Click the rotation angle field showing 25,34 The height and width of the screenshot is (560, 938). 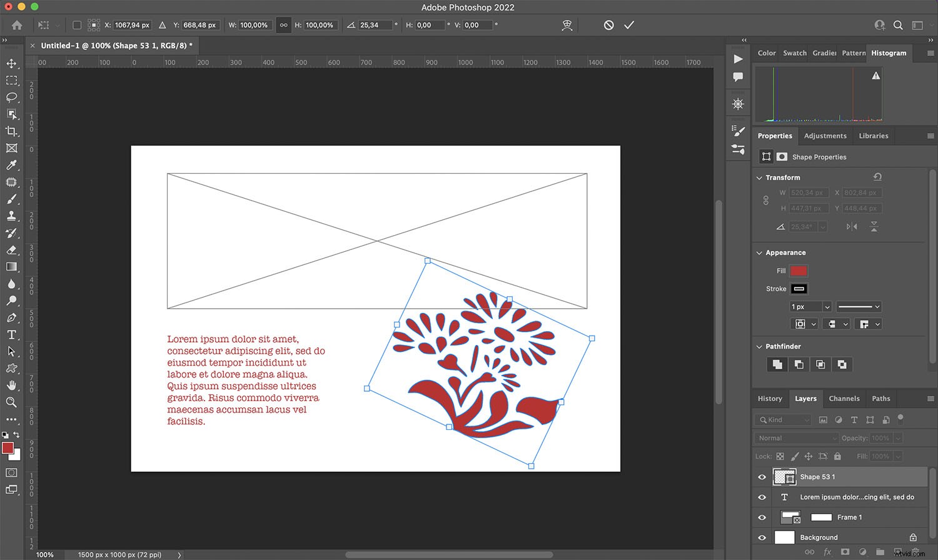point(374,25)
